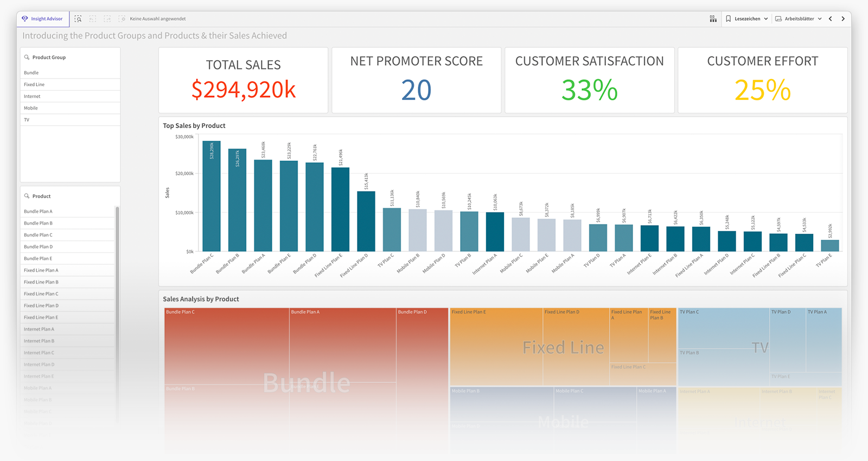
Task: Click the step back selection icon
Action: click(x=93, y=19)
